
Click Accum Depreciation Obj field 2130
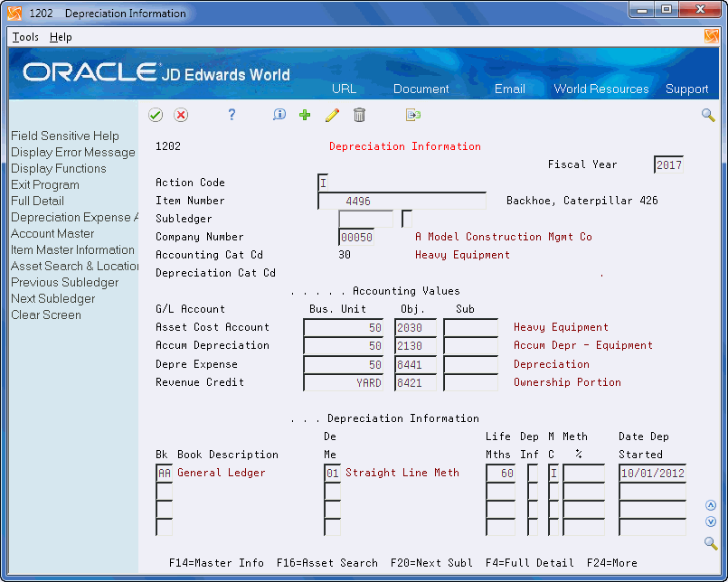pos(415,346)
